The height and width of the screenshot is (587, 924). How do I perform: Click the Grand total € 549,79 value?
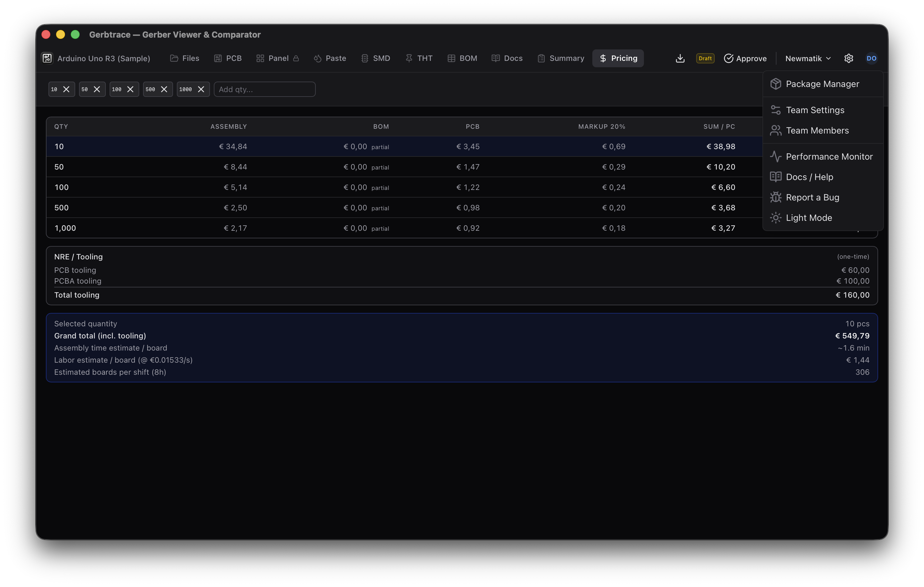pos(852,336)
